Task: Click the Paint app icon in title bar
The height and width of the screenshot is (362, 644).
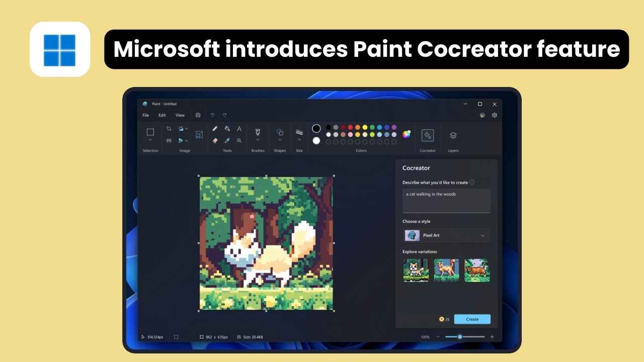Action: (145, 104)
